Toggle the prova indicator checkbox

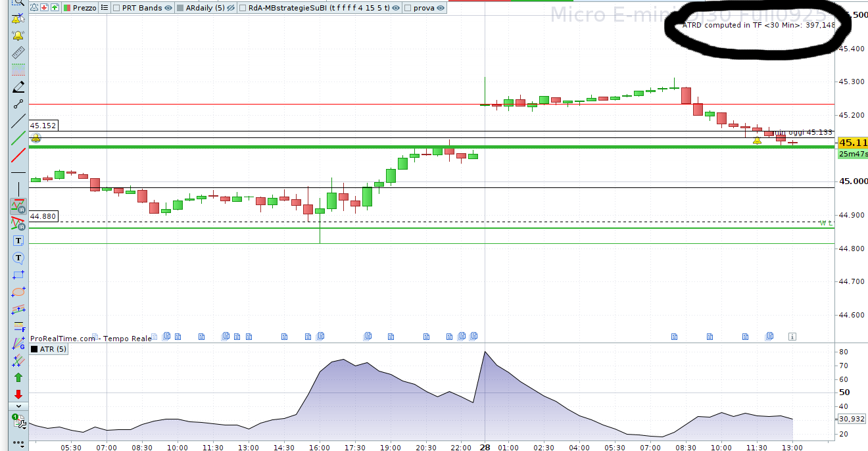408,9
